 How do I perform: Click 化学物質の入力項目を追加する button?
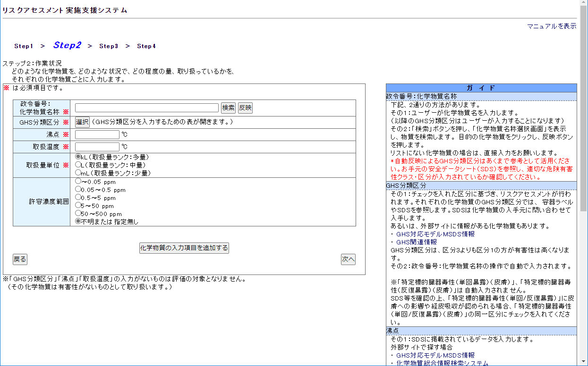[184, 248]
